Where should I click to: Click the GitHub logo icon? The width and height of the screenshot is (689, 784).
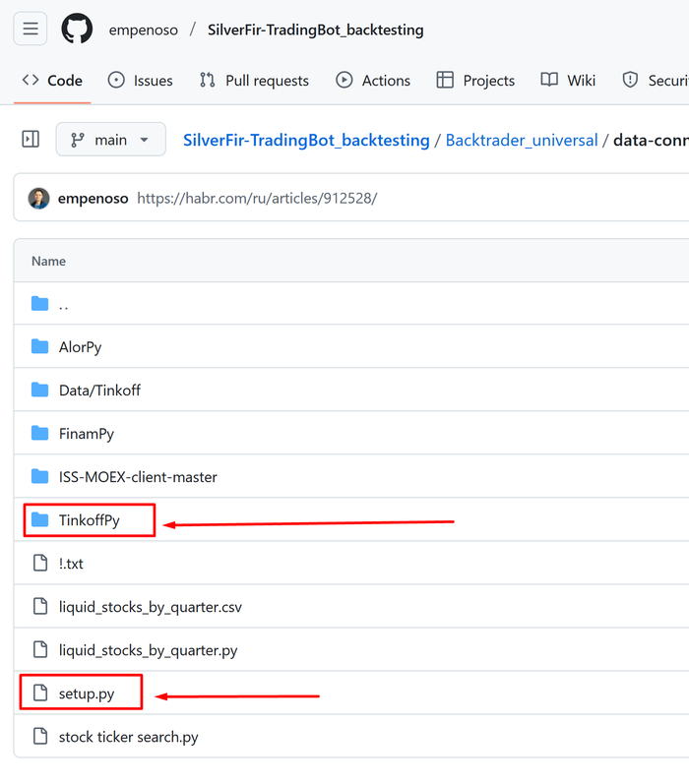tap(77, 30)
